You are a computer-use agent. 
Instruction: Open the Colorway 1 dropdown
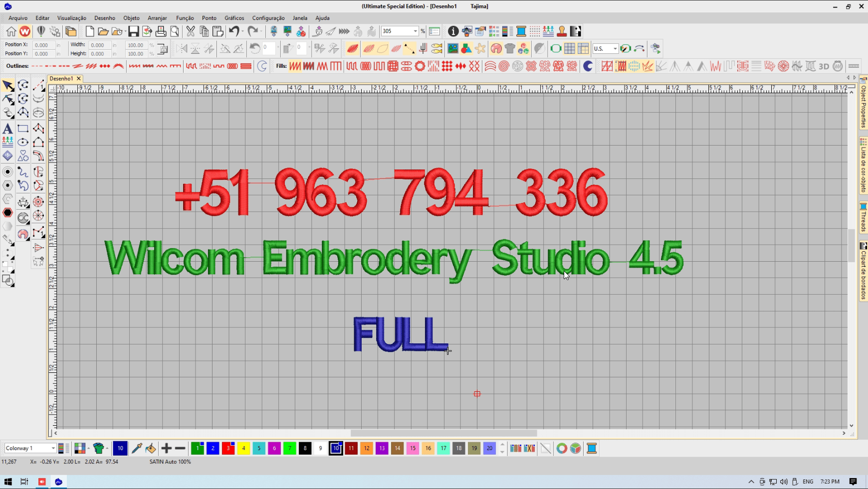[53, 448]
